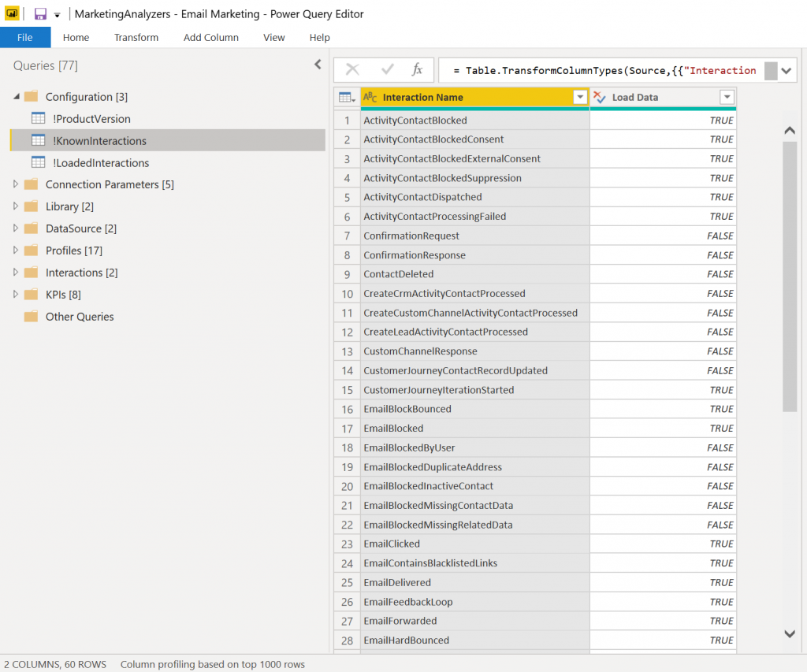Select the !KnownInteractions query

click(168, 140)
